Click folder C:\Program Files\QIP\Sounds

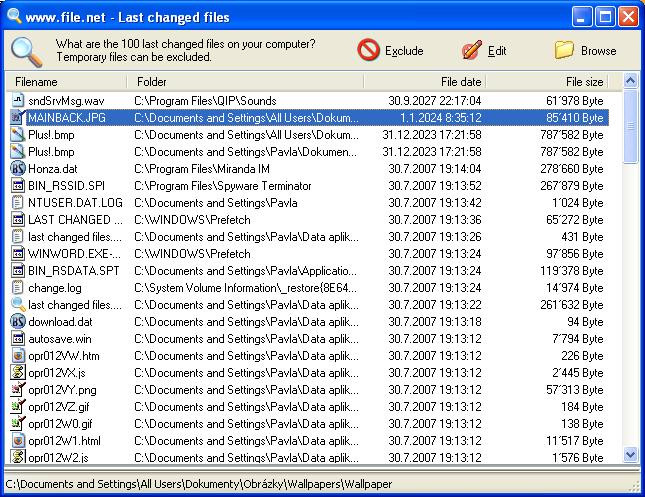[x=205, y=101]
